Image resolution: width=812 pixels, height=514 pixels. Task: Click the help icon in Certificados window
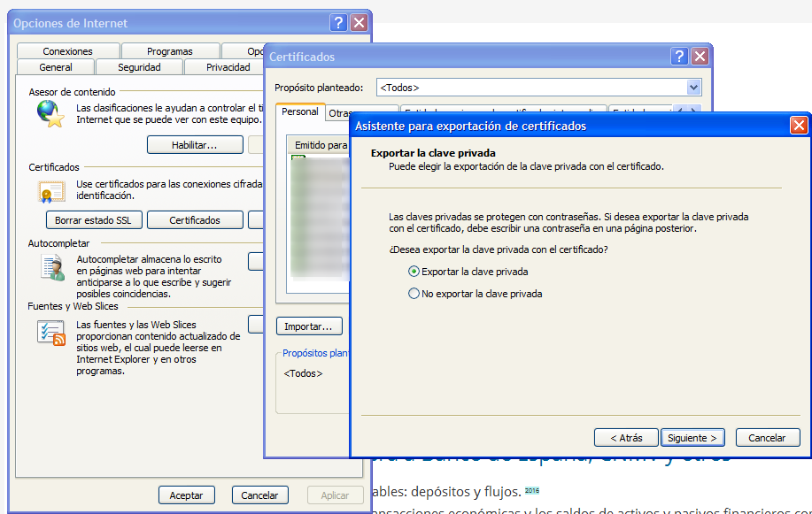679,56
